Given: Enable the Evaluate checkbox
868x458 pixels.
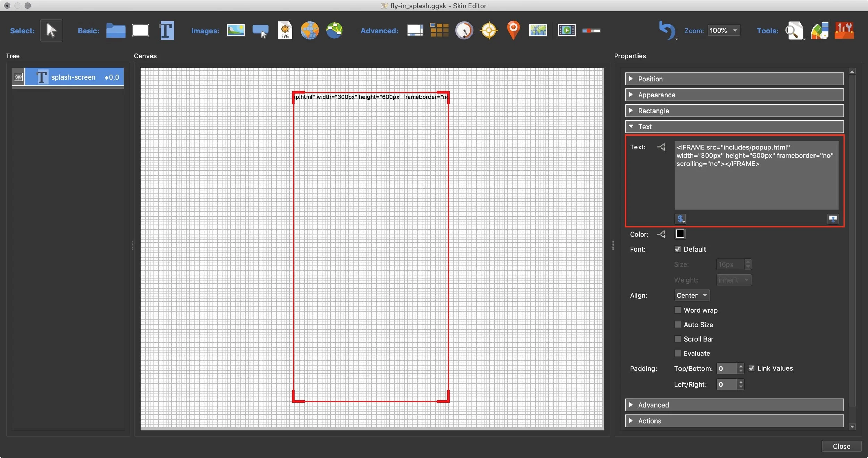Looking at the screenshot, I should coord(677,353).
